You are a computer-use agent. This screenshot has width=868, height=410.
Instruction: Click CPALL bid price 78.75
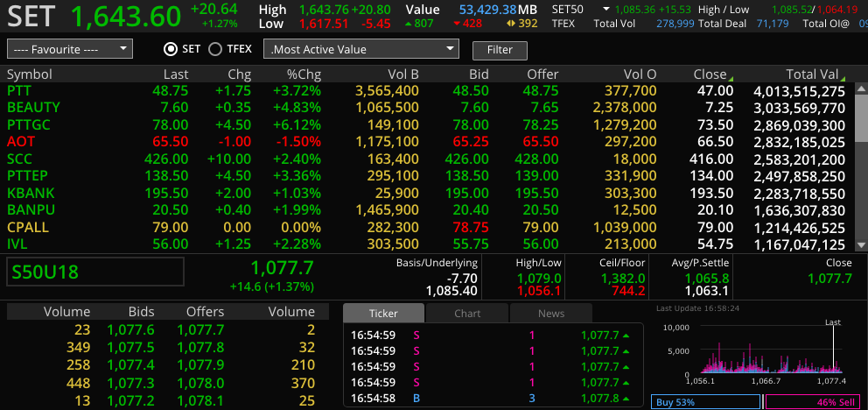click(471, 228)
